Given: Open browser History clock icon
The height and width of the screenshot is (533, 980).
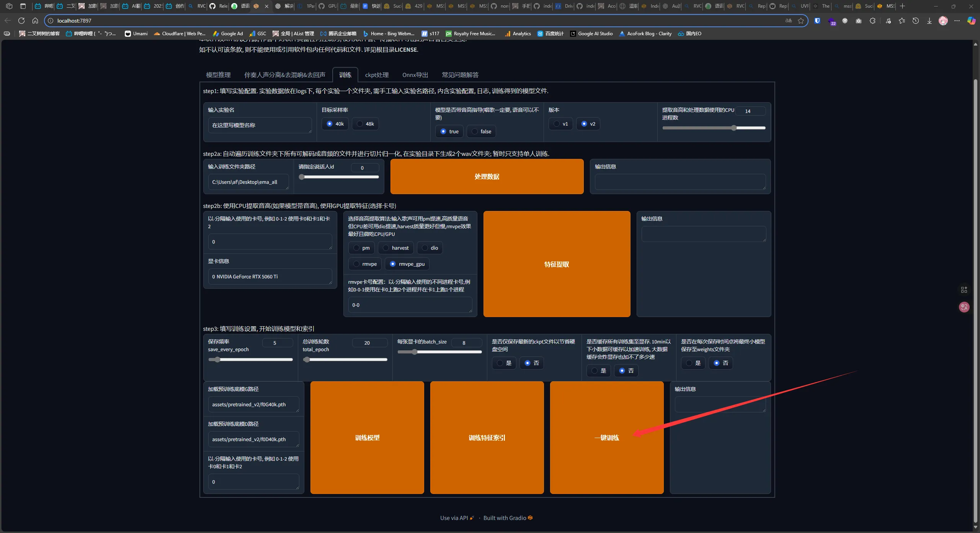Looking at the screenshot, I should [916, 21].
